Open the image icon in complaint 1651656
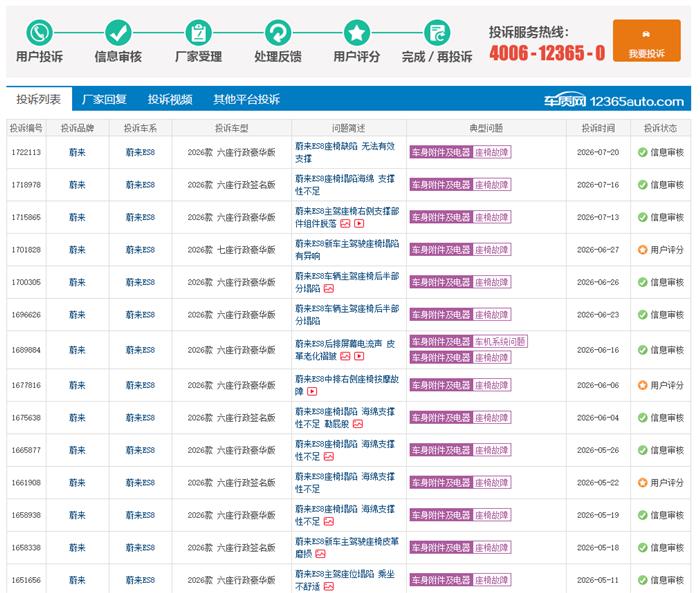The height and width of the screenshot is (593, 700). click(329, 587)
